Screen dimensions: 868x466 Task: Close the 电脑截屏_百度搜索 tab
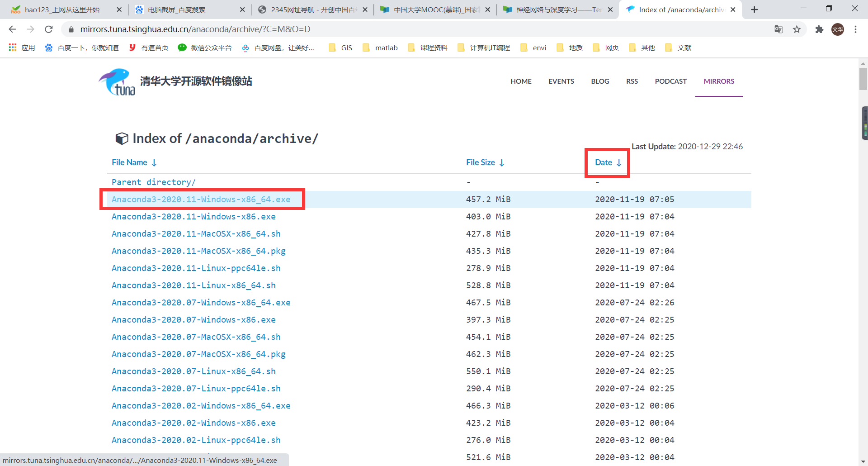point(242,10)
